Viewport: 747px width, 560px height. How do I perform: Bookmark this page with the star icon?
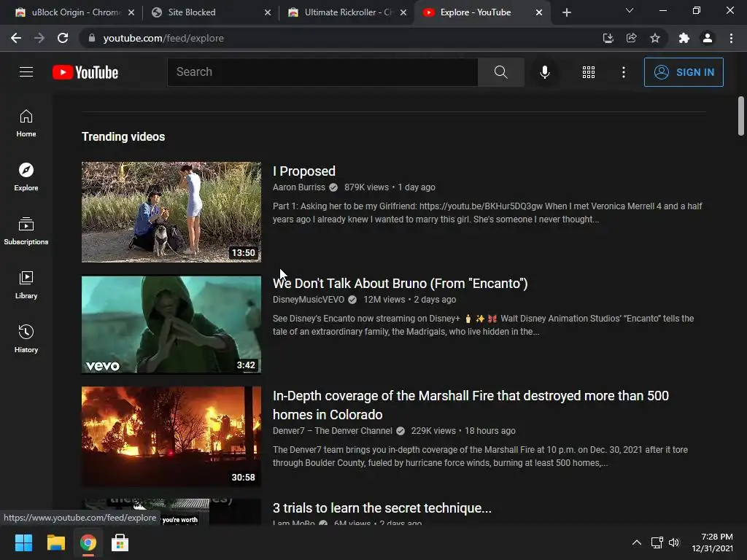[655, 38]
